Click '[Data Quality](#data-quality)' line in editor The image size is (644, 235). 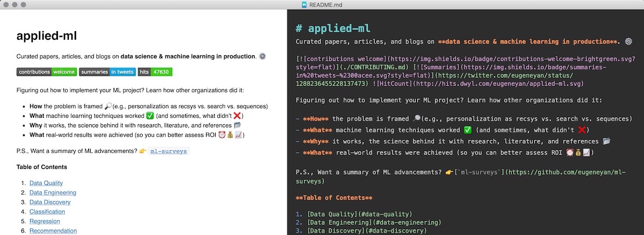359,214
